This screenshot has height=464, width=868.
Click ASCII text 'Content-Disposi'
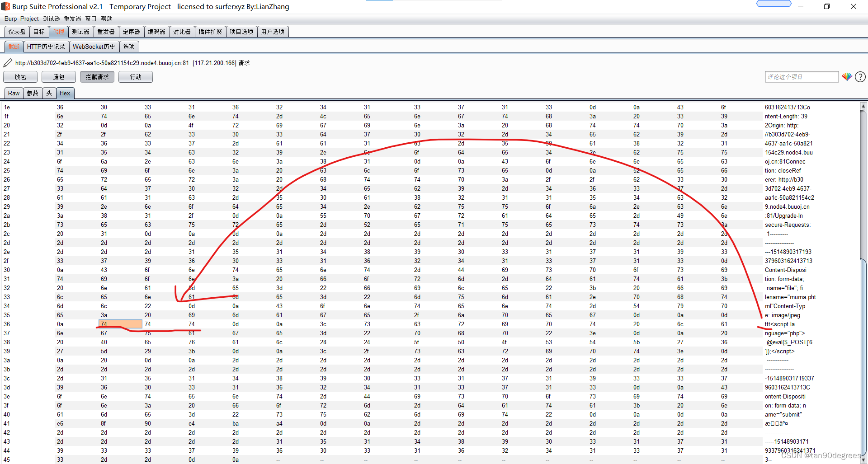click(x=785, y=270)
